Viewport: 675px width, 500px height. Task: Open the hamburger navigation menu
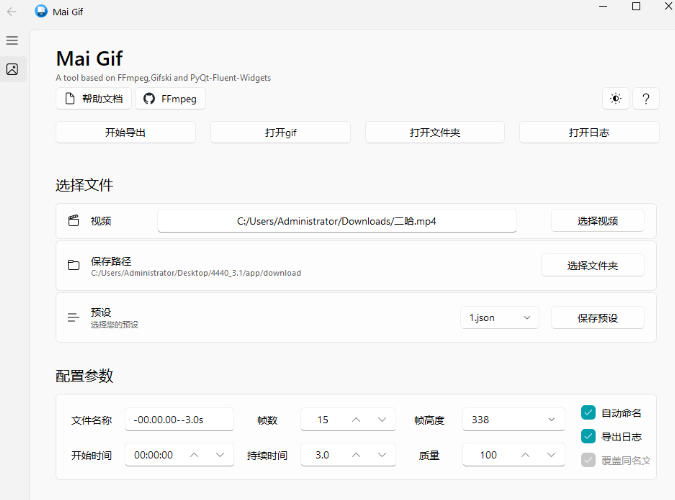point(12,40)
